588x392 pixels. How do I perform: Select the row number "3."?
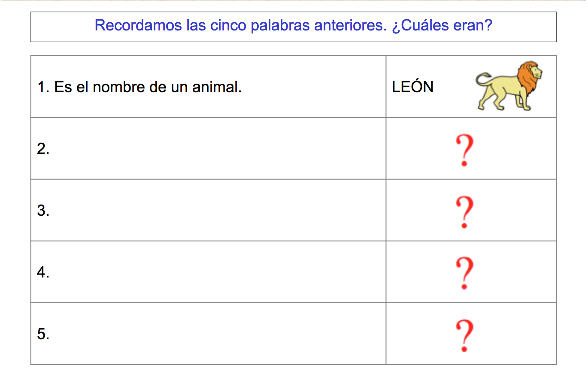(43, 211)
